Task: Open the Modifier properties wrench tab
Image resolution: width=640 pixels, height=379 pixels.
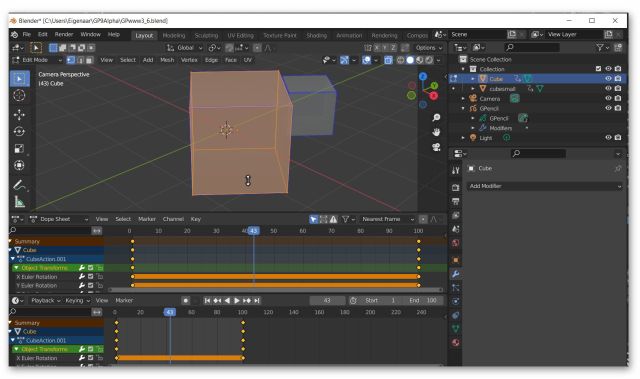Action: click(456, 274)
